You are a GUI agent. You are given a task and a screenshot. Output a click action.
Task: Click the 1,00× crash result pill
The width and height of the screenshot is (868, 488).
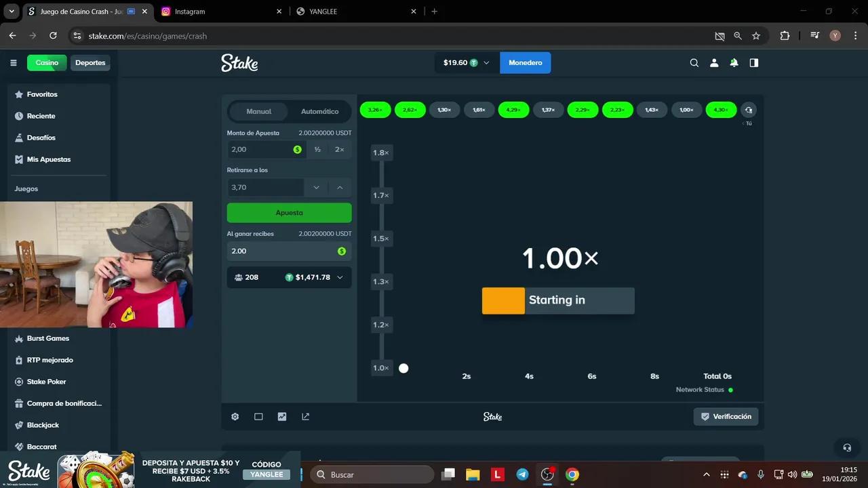pyautogui.click(x=686, y=110)
